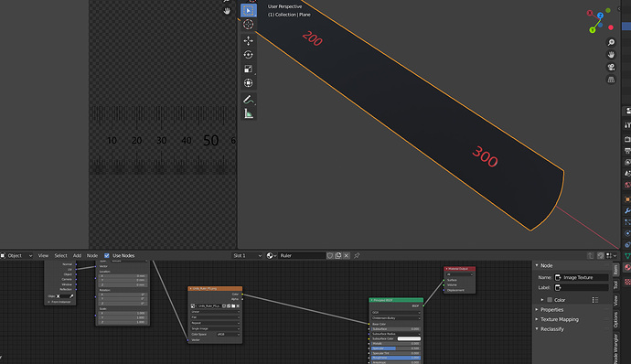Open the node editor snapping dropdown

612,256
